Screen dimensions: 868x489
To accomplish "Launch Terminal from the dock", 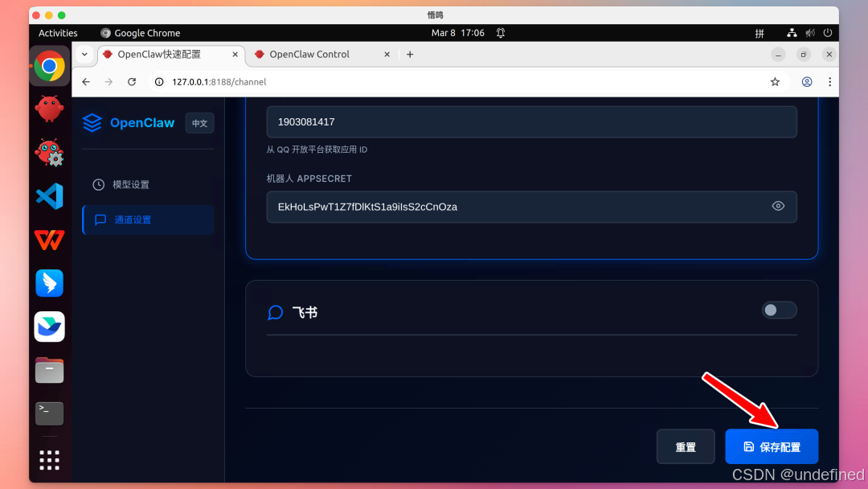I will (49, 413).
